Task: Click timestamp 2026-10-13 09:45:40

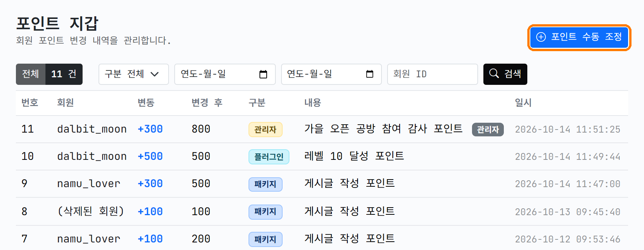Action: (567, 212)
